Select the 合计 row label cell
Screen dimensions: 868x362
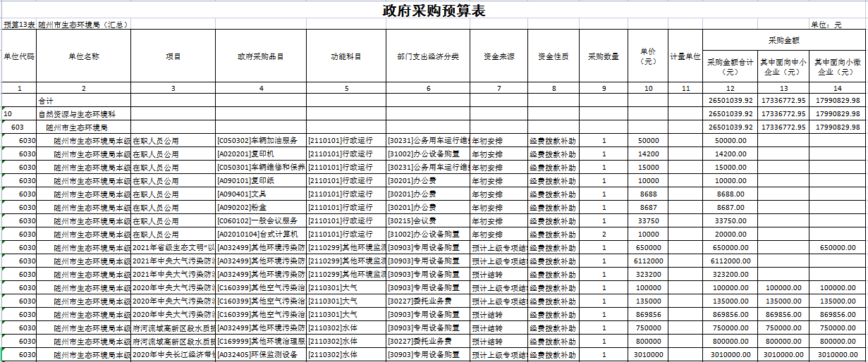[84, 101]
